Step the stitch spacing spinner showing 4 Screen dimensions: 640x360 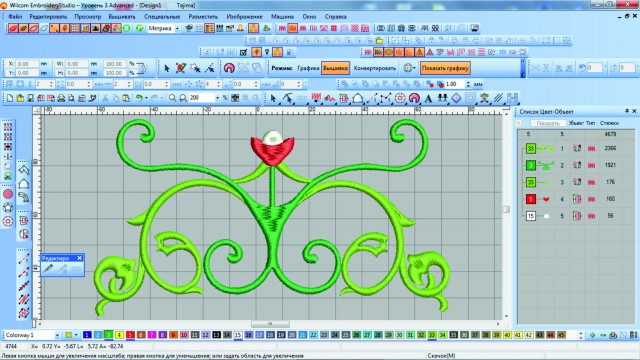click(218, 84)
